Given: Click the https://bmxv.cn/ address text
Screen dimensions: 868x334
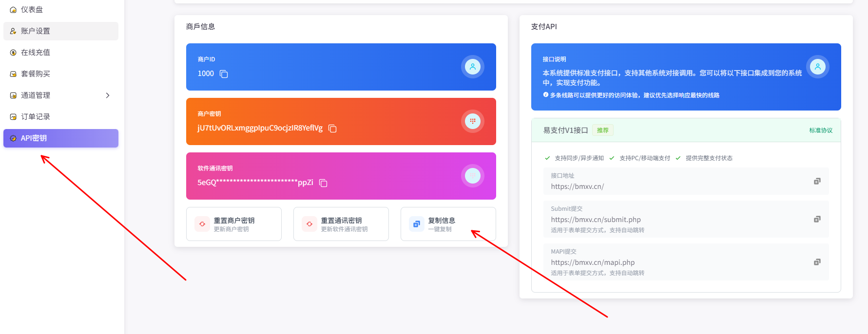Looking at the screenshot, I should pos(578,186).
